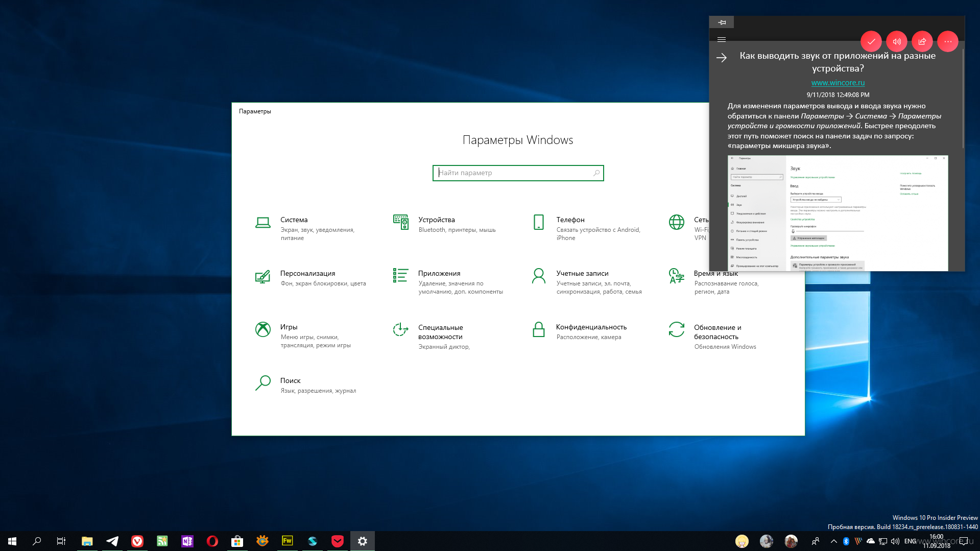This screenshot has height=551, width=980.
Task: Open Обновление и безопасность settings category
Action: point(725,336)
